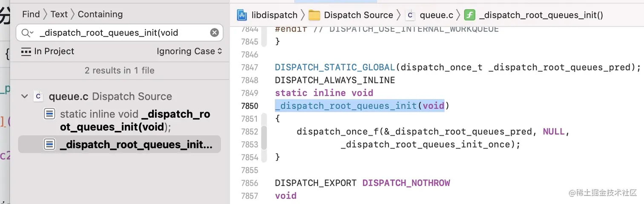Viewport: 644px width, 204px height.
Task: Click the C file icon beside queue.c result
Action: (x=38, y=96)
